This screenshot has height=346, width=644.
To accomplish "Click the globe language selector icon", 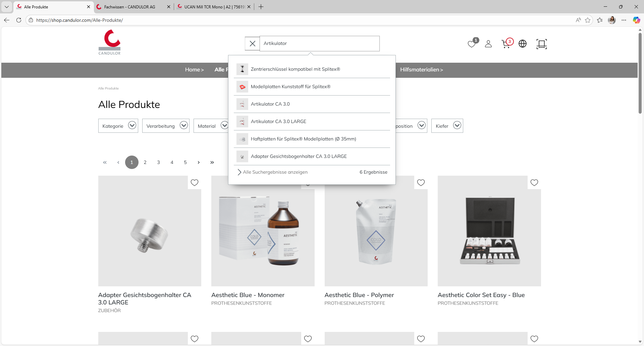I will coord(523,44).
